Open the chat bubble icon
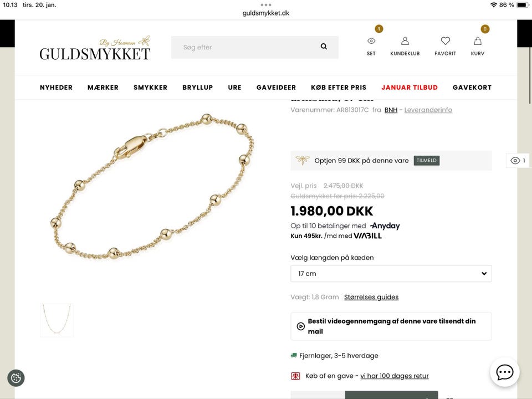 504,372
